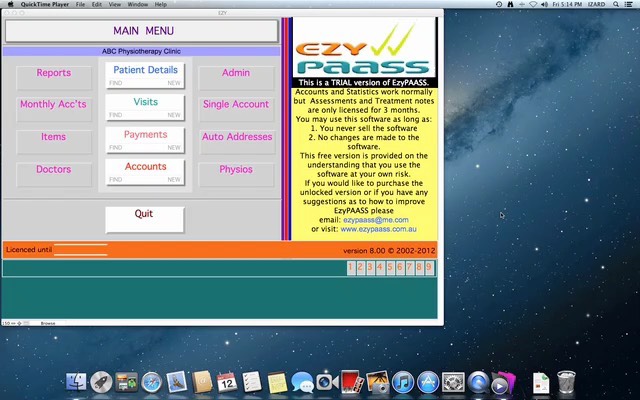Open Mail stamp icon in Dock
The width and height of the screenshot is (640, 400).
pos(177,382)
